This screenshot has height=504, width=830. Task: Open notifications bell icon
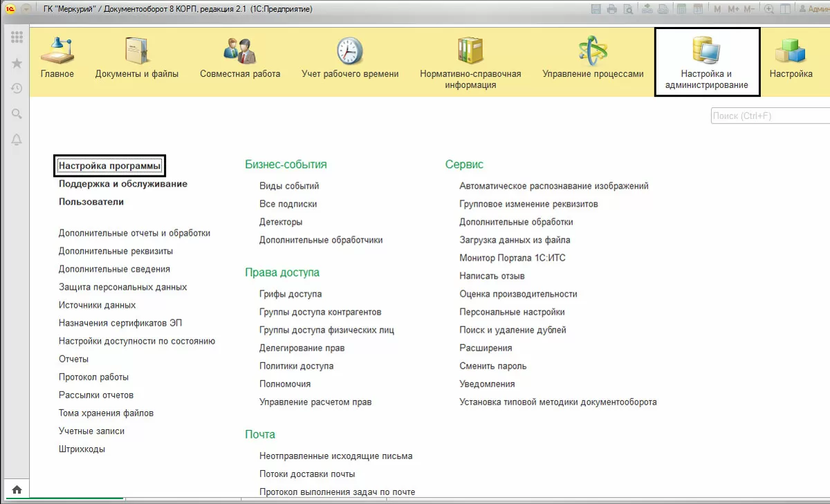[x=17, y=140]
